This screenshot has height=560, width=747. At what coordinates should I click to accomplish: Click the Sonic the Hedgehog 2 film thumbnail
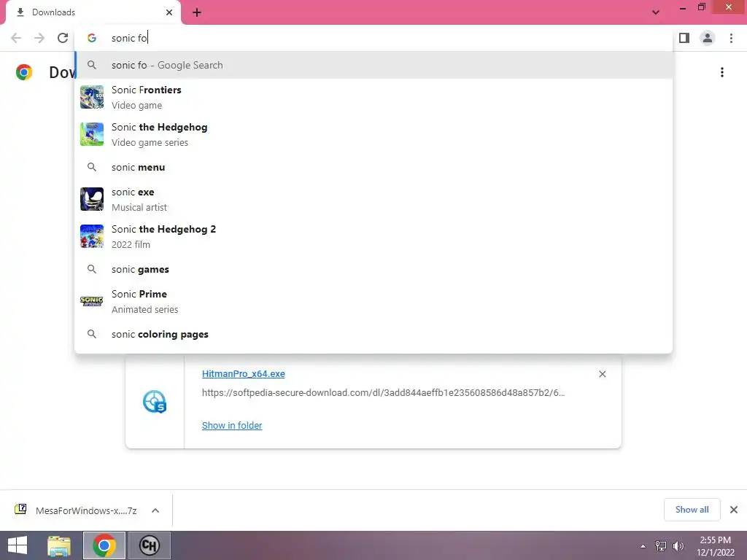[92, 236]
